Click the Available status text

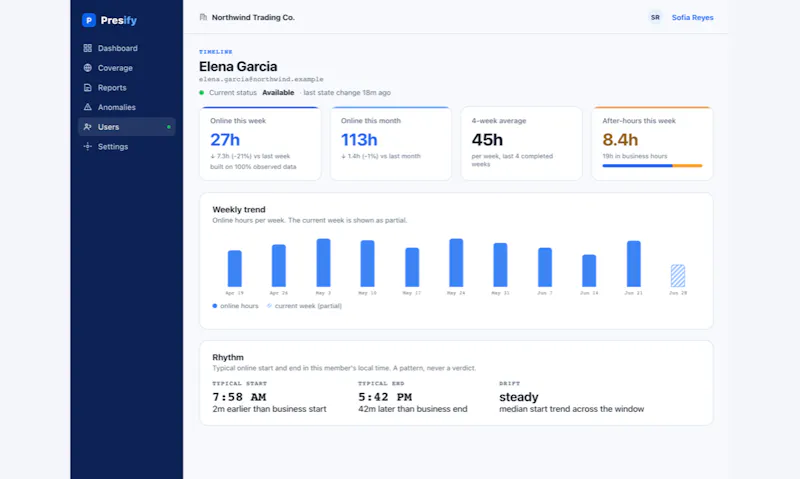coord(278,93)
